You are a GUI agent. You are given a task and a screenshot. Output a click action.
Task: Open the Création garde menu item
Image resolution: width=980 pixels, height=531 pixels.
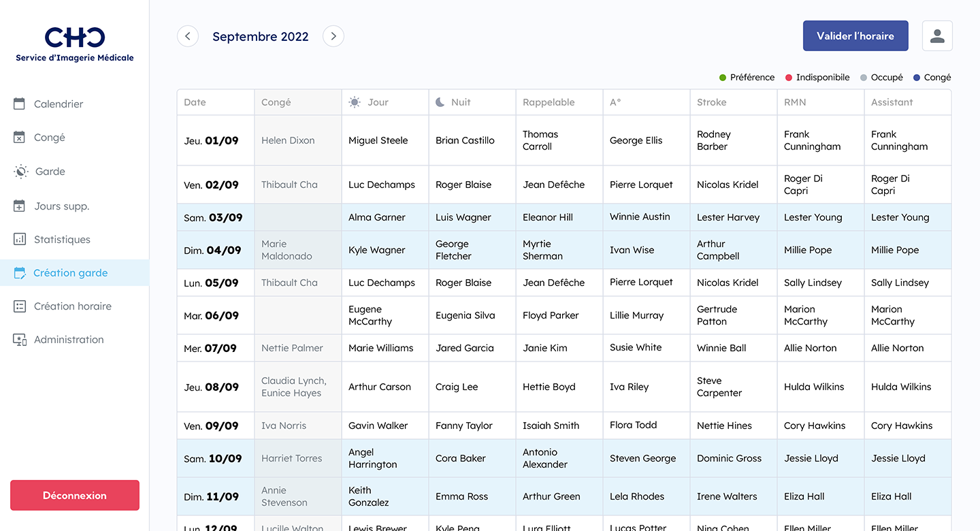tap(71, 273)
